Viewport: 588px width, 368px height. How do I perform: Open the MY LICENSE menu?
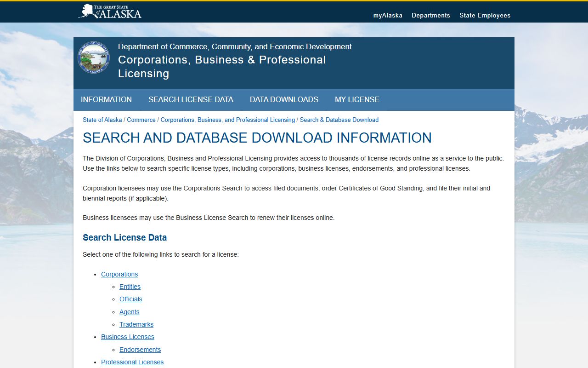coord(357,99)
